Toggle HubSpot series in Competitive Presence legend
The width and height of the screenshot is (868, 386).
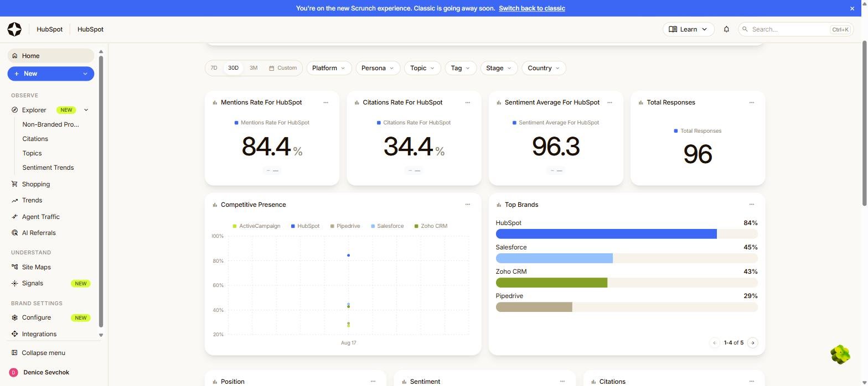pyautogui.click(x=305, y=226)
